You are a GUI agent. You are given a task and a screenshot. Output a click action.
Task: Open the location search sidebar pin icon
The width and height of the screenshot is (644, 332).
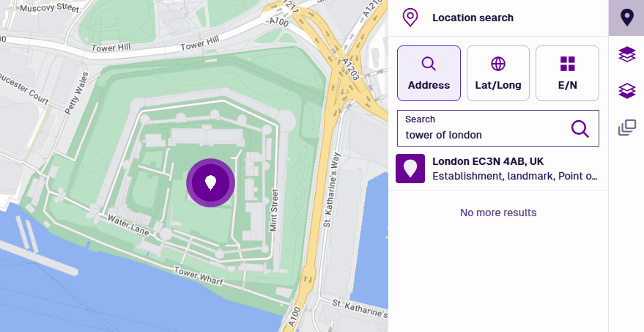(x=626, y=18)
